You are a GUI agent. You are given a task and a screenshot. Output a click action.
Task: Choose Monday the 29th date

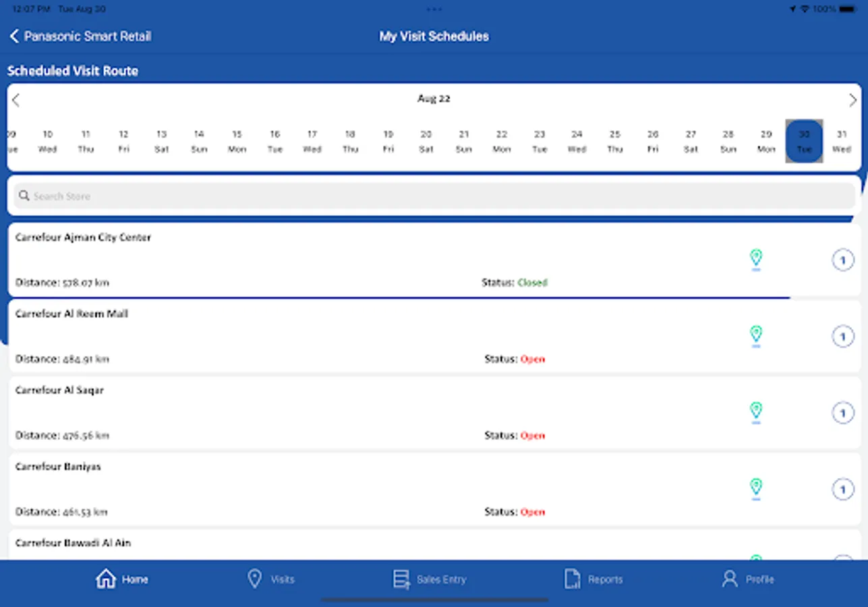click(766, 142)
